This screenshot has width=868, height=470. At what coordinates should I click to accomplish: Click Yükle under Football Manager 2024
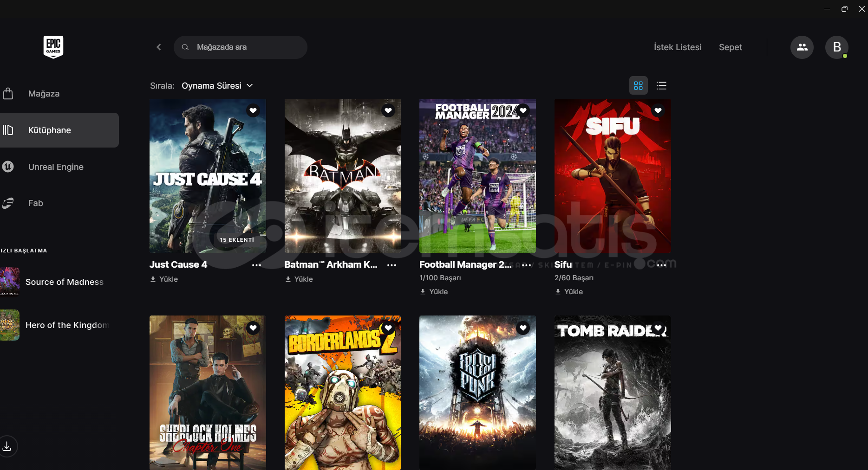(x=434, y=292)
